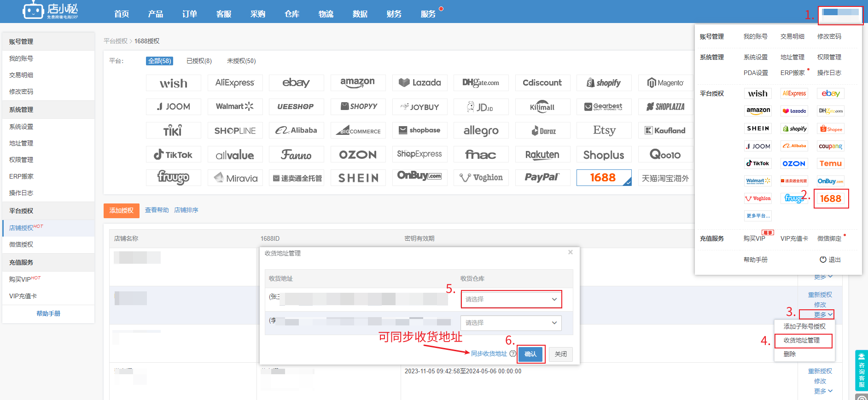This screenshot has height=400, width=868.
Task: Close the 收货地址管理 dialog with X
Action: point(571,252)
